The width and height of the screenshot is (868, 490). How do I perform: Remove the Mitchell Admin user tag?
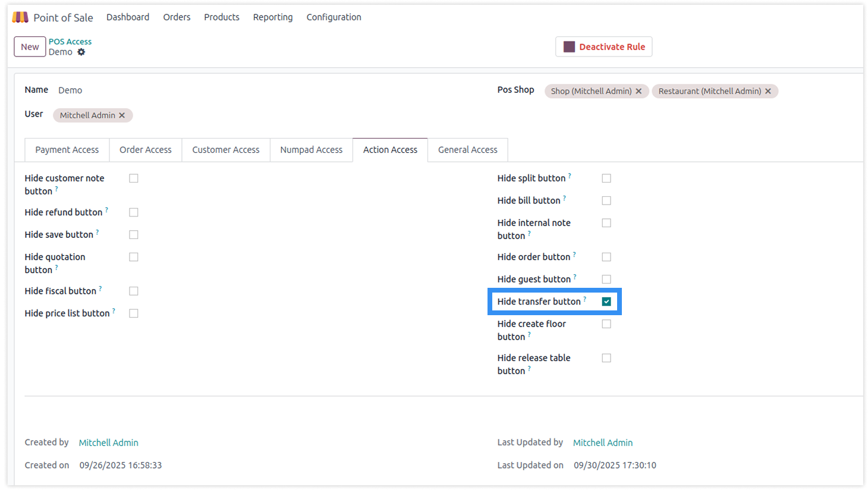point(122,115)
